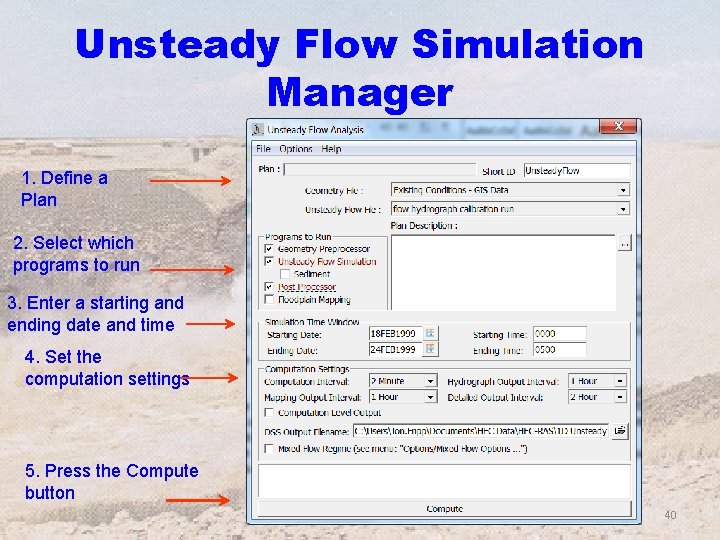Open the Help menu

point(331,149)
